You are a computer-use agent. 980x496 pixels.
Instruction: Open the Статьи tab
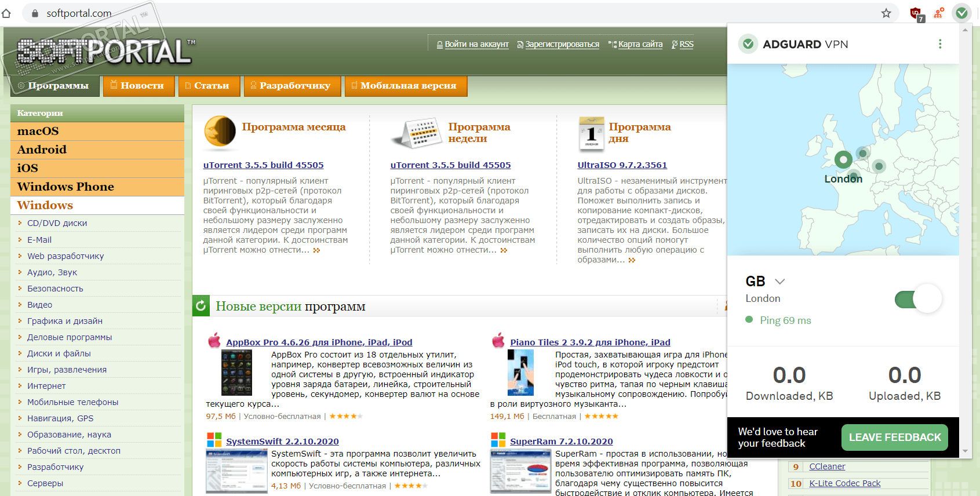[x=208, y=86]
